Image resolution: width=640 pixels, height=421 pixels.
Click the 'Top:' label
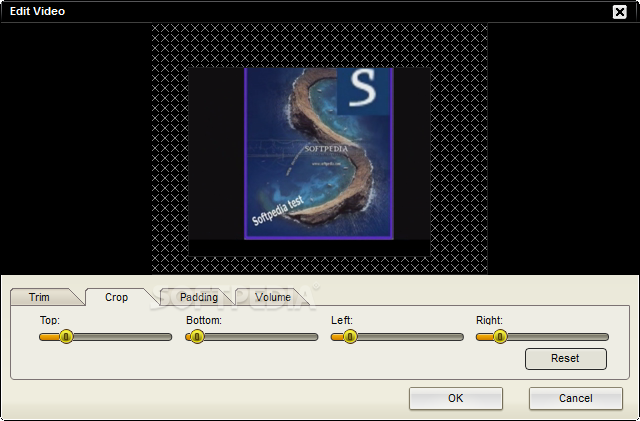click(50, 320)
